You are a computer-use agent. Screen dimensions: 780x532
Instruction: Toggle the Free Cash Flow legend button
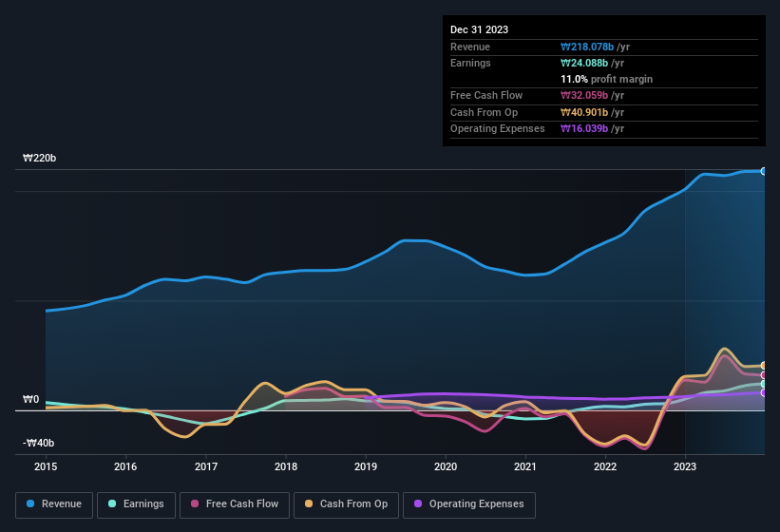click(x=235, y=504)
